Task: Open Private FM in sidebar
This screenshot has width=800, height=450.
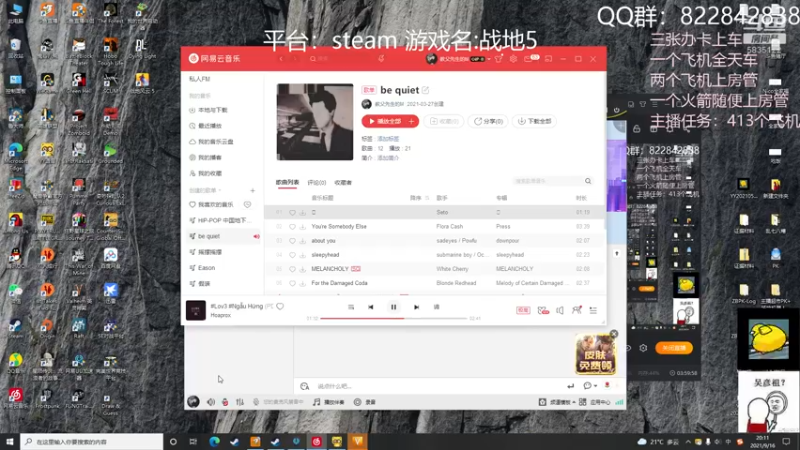Action: (199, 79)
